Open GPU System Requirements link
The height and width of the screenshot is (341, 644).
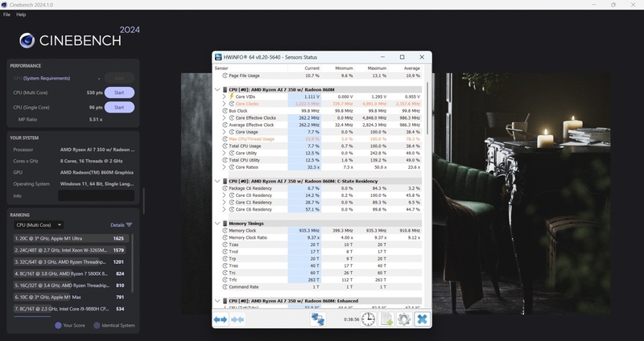pyautogui.click(x=47, y=78)
